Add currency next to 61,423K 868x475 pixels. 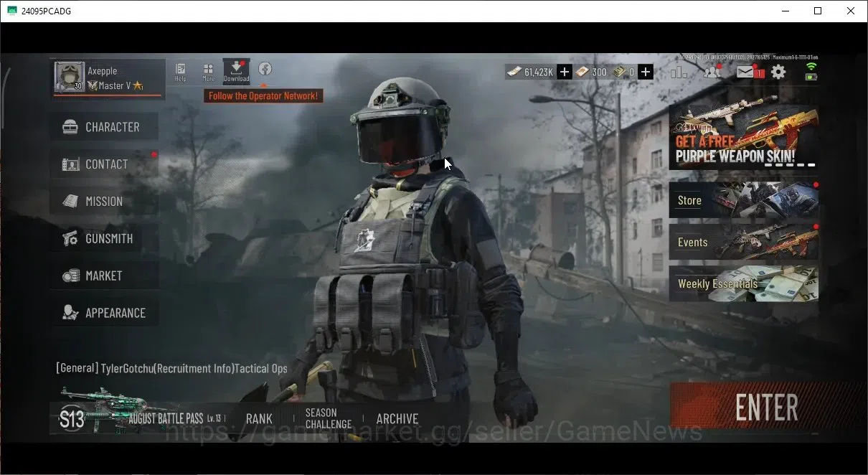pos(565,72)
